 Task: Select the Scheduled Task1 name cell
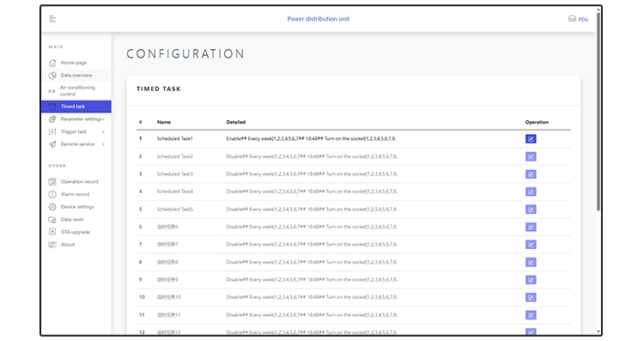click(174, 139)
